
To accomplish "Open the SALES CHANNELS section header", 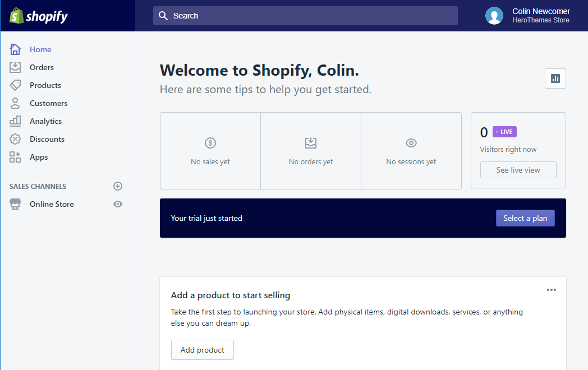I will pyautogui.click(x=38, y=186).
